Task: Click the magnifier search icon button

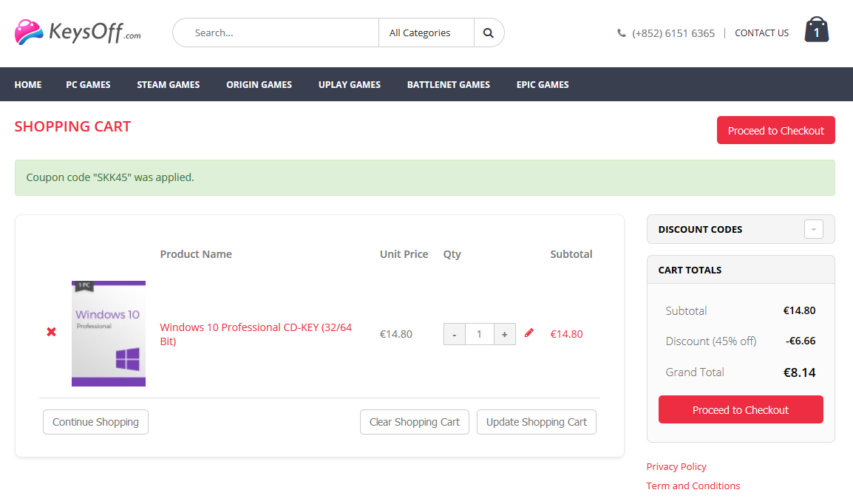Action: pos(489,33)
